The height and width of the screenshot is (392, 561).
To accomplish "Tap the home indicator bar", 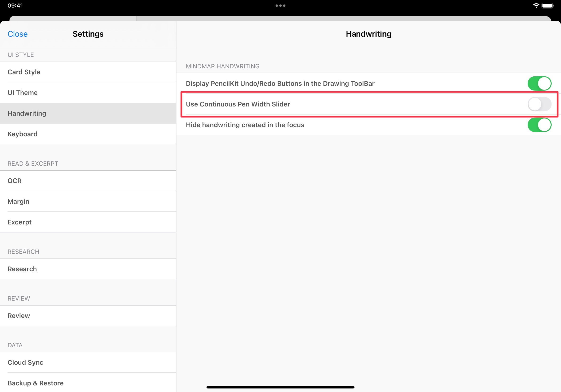I will (280, 387).
